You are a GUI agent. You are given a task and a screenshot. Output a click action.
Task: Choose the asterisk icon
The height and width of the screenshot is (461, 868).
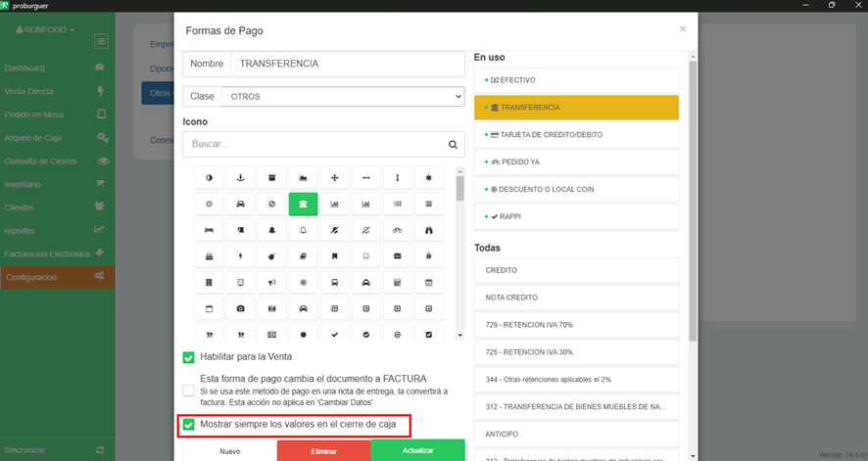(428, 178)
